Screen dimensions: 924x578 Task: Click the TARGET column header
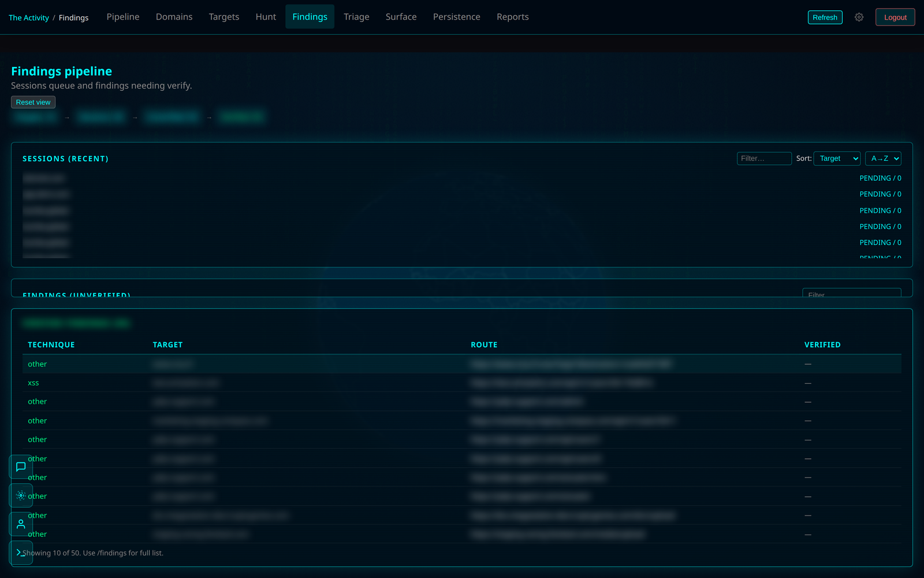tap(167, 344)
